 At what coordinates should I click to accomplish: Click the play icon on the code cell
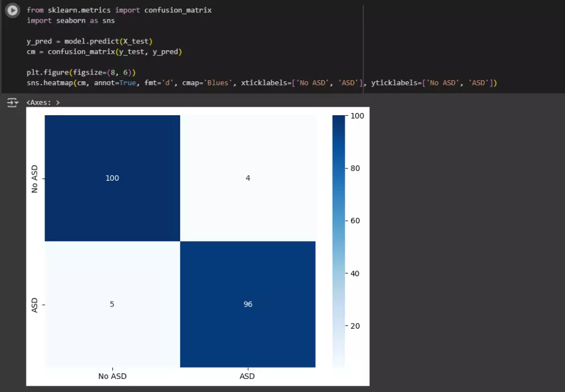12,11
